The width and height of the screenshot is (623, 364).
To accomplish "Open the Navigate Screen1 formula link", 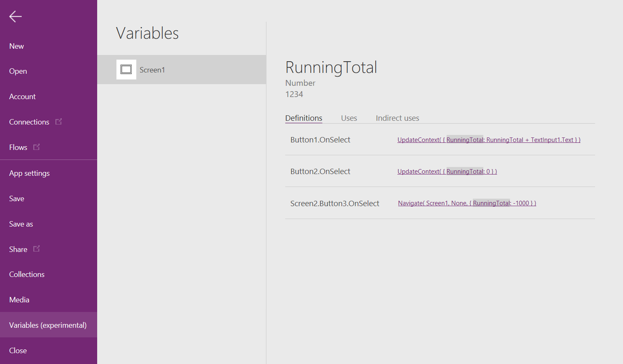I will 467,203.
